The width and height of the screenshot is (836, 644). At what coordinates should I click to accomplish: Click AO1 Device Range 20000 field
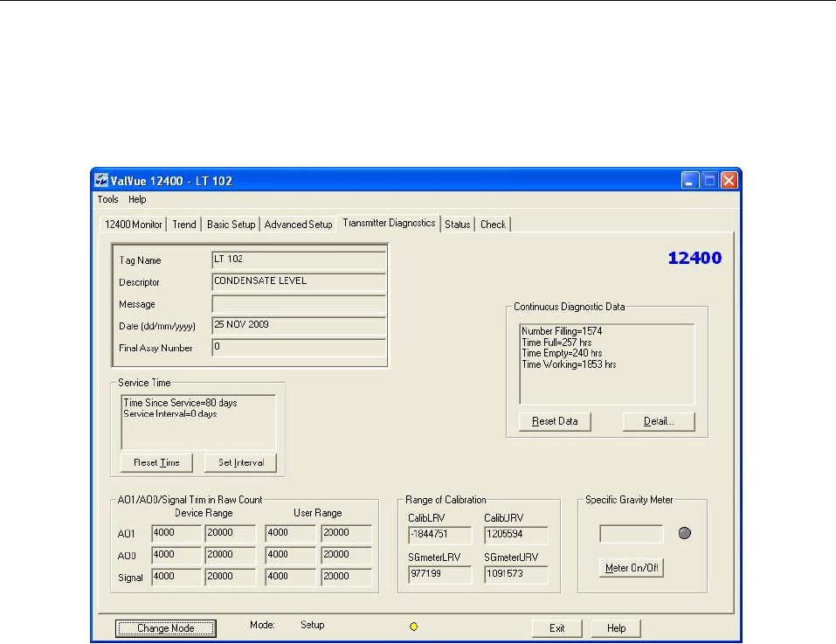coord(231,533)
